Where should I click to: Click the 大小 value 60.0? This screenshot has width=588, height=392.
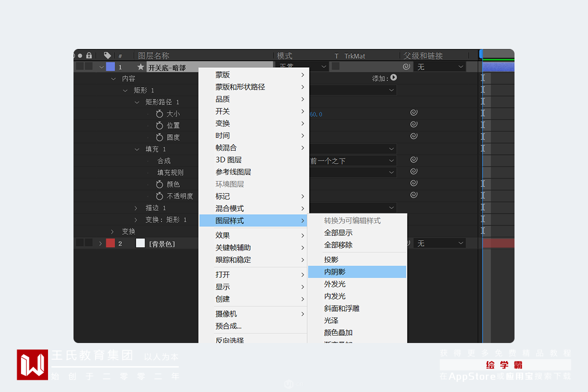pyautogui.click(x=316, y=114)
